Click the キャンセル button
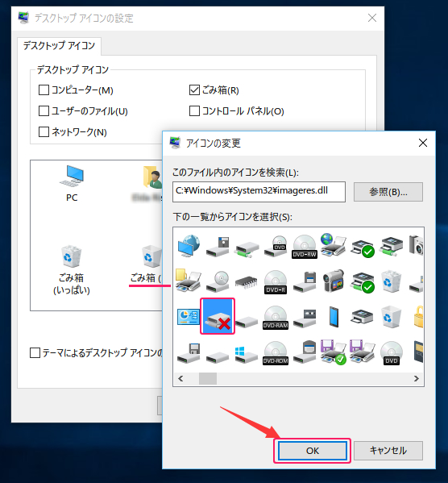The height and width of the screenshot is (483, 448). [388, 451]
